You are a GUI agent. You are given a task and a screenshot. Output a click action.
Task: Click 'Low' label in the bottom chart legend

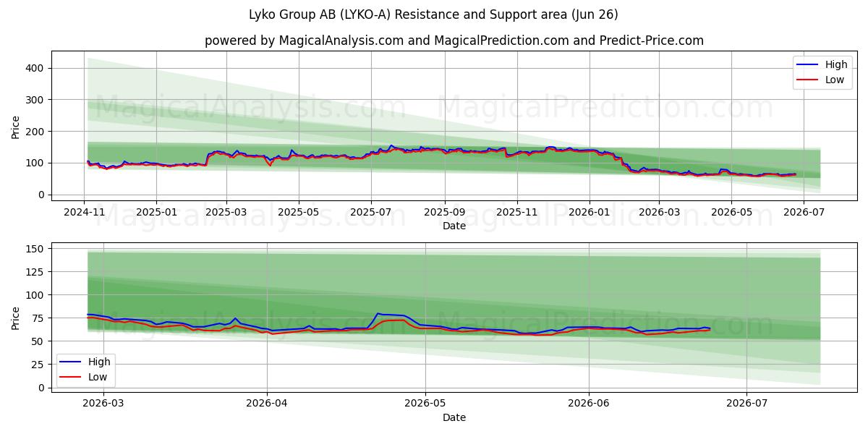[98, 377]
